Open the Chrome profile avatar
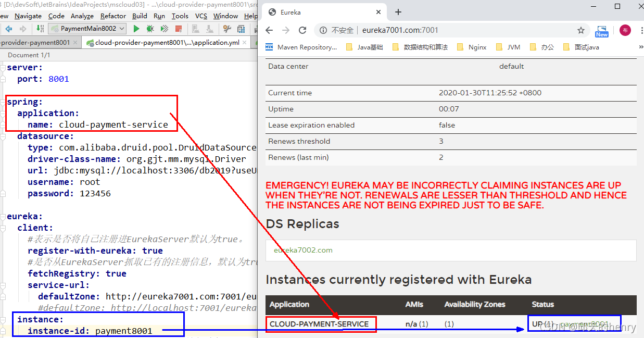The width and height of the screenshot is (644, 338). (x=625, y=30)
